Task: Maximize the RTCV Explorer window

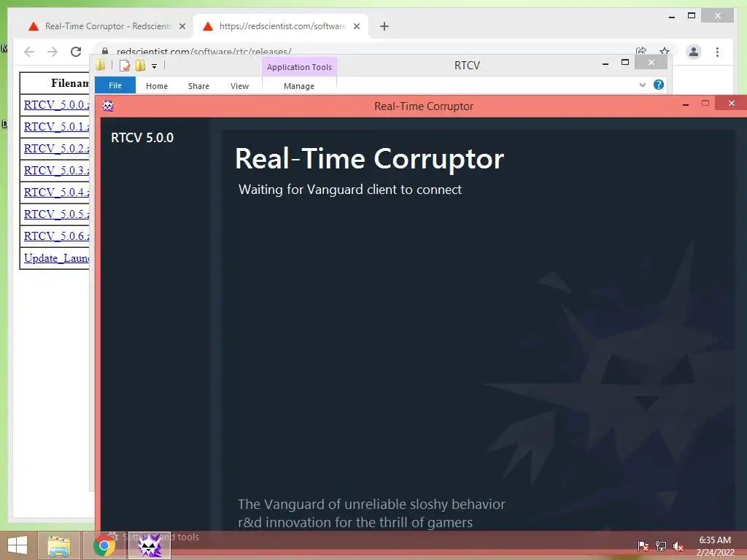Action: click(x=625, y=63)
